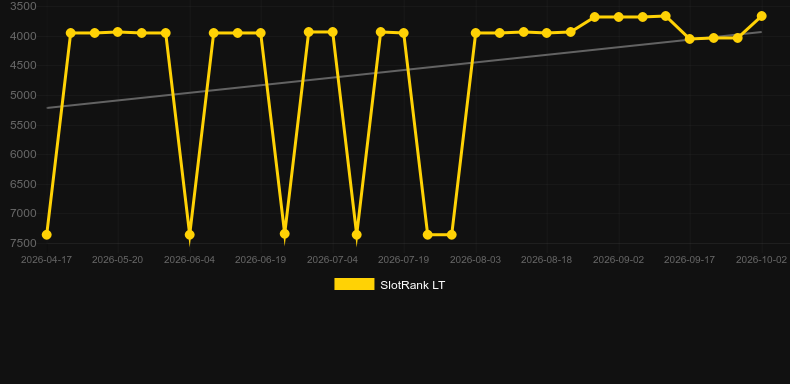790x384 pixels.
Task: Click the 2026-10-02 axis date label
Action: click(x=761, y=260)
